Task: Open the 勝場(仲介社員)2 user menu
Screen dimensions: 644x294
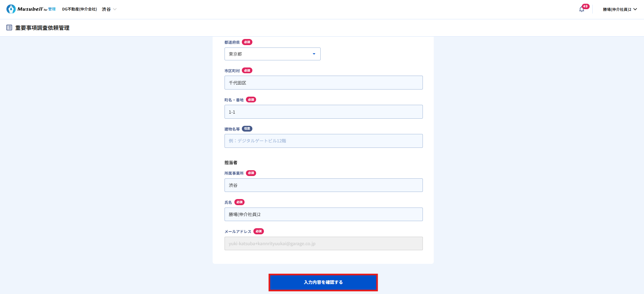Action: click(620, 9)
